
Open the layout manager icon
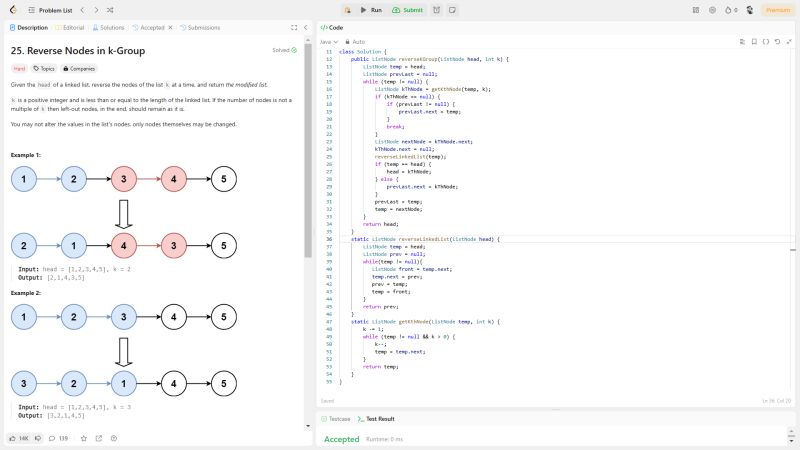(696, 9)
